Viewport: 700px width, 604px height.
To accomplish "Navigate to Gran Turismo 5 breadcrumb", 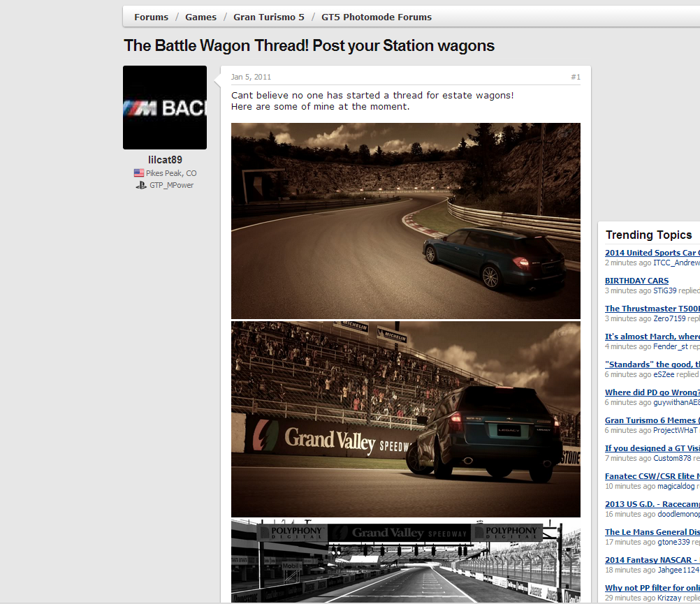I will [x=269, y=17].
